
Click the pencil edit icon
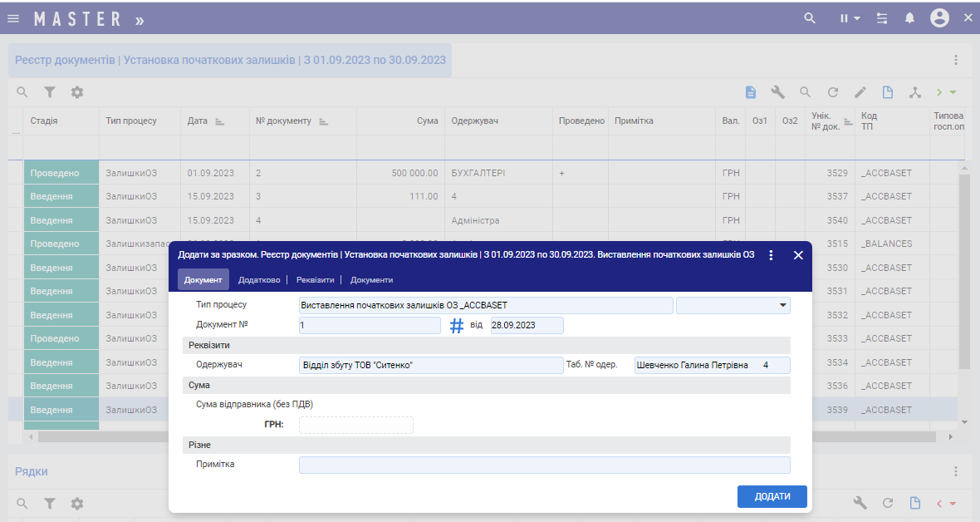(x=860, y=92)
